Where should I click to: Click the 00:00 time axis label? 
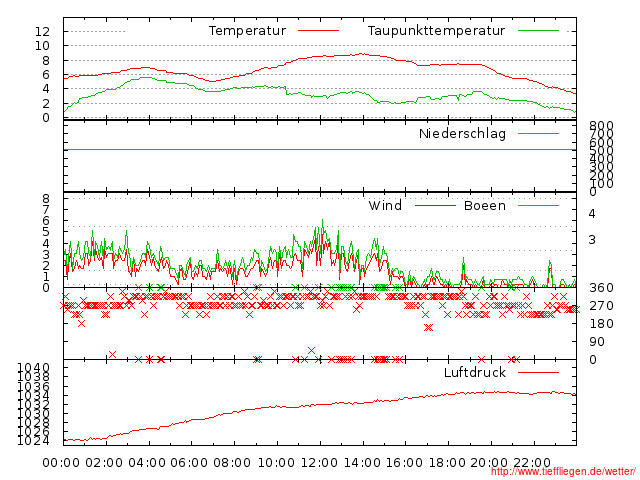point(61,463)
